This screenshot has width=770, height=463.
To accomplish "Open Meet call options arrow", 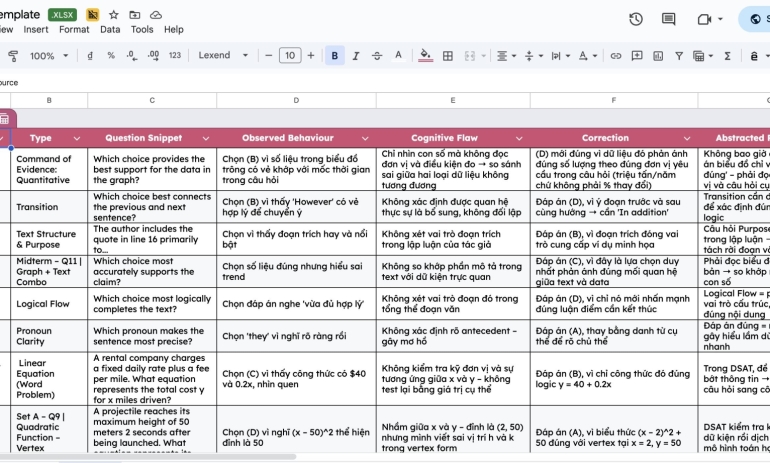I will [x=720, y=19].
